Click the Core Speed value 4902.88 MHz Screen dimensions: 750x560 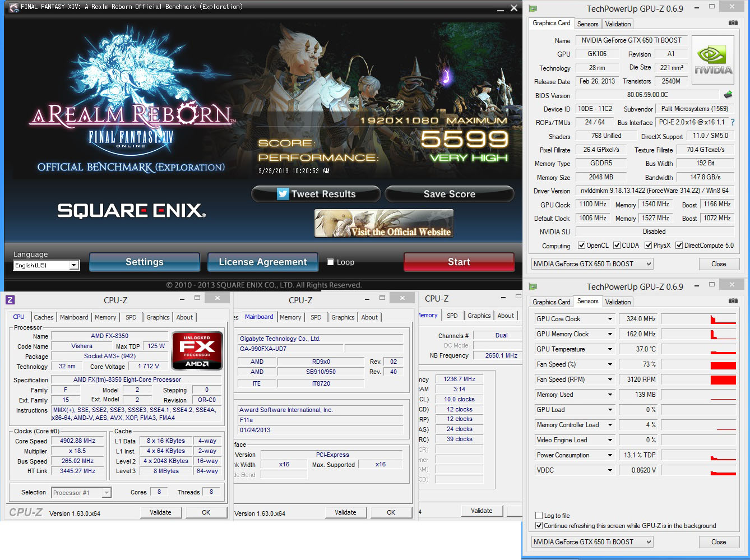78,441
